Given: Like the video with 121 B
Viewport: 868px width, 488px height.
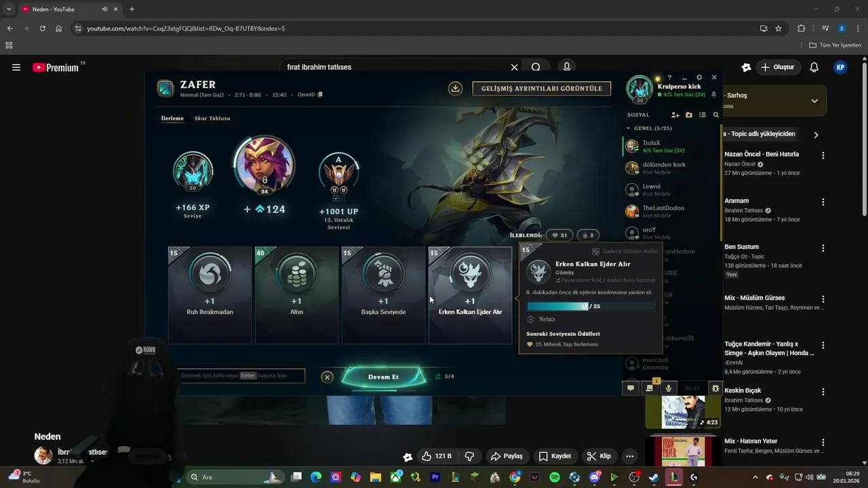Looking at the screenshot, I should click(436, 456).
